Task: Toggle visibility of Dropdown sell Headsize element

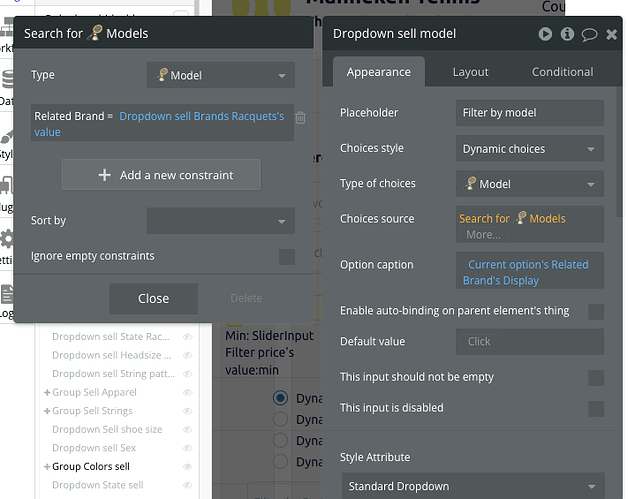Action: (187, 355)
